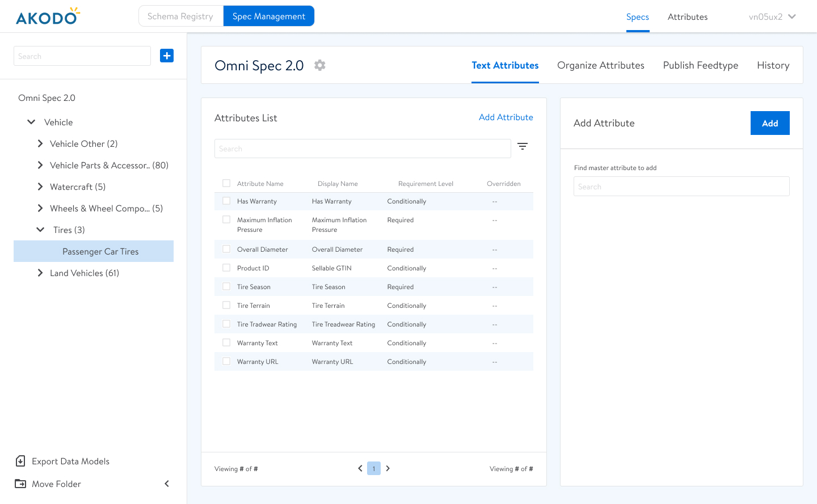817x504 pixels.
Task: Check Tire Tradwear Rating row checkbox
Action: pyautogui.click(x=226, y=324)
